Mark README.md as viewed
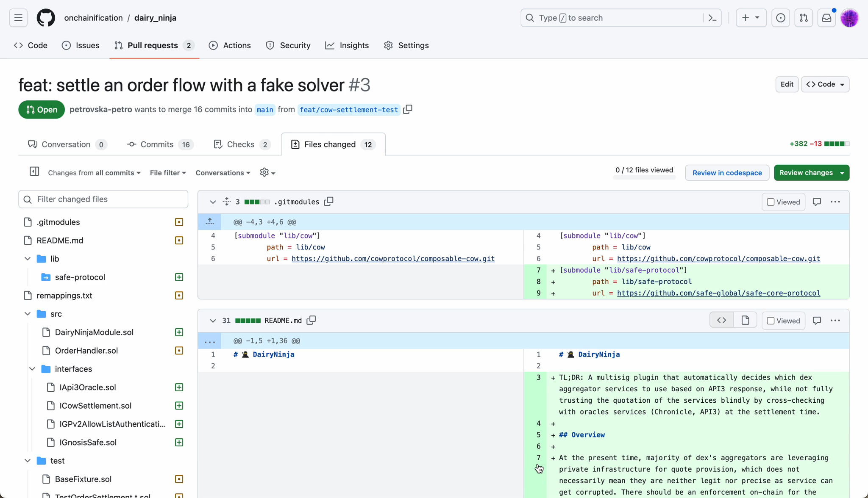 pos(783,321)
